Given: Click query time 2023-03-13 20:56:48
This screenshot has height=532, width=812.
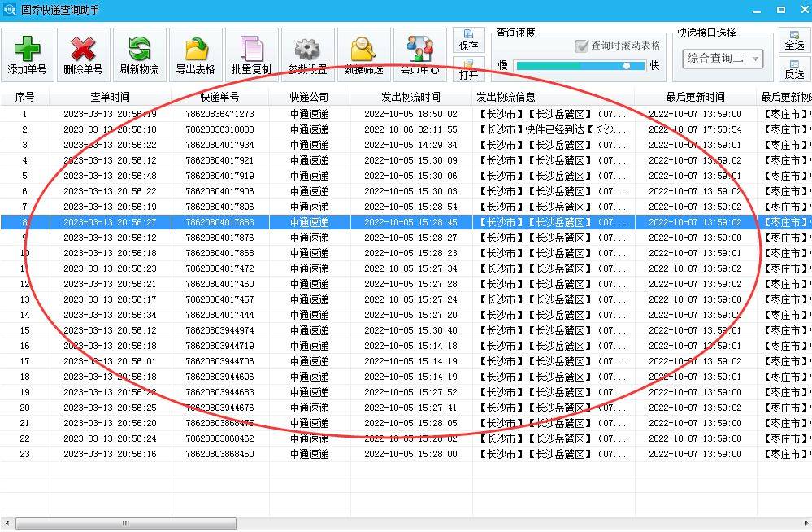Looking at the screenshot, I should (110, 176).
